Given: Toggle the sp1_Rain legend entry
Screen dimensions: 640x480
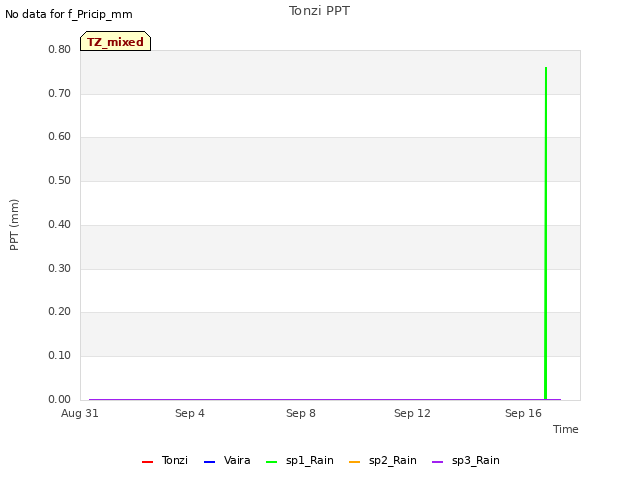Looking at the screenshot, I should click(x=300, y=460).
